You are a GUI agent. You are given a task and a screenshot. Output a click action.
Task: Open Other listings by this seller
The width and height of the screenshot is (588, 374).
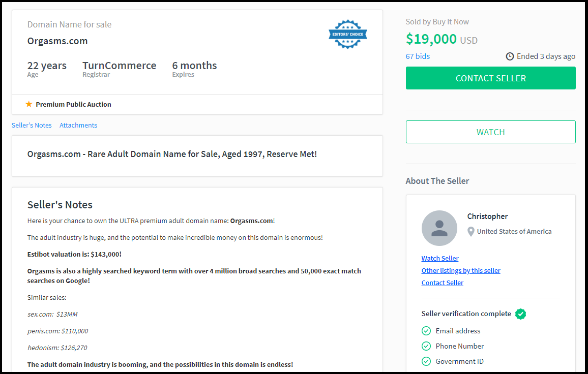(x=461, y=270)
